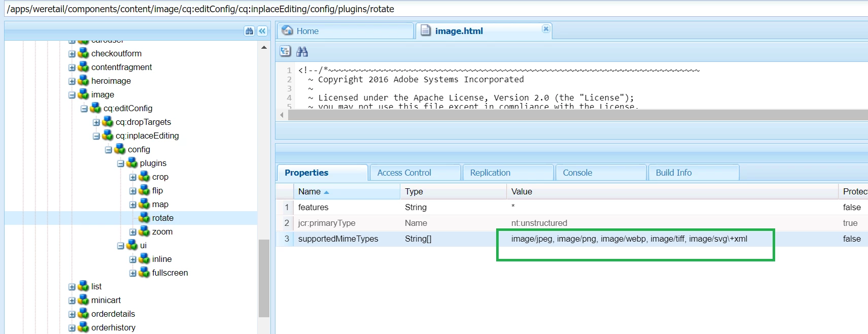Viewport: 868px width, 334px height.
Task: Expand the crop tree node
Action: pyautogui.click(x=133, y=177)
